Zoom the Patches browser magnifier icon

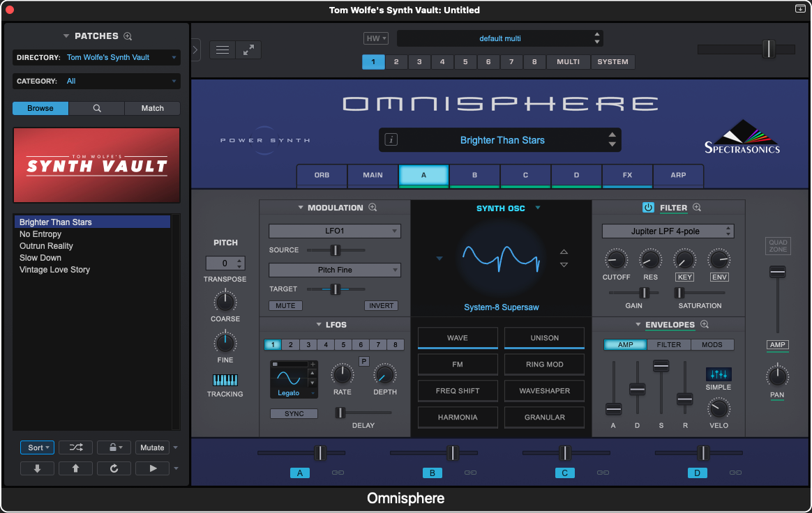coord(128,36)
